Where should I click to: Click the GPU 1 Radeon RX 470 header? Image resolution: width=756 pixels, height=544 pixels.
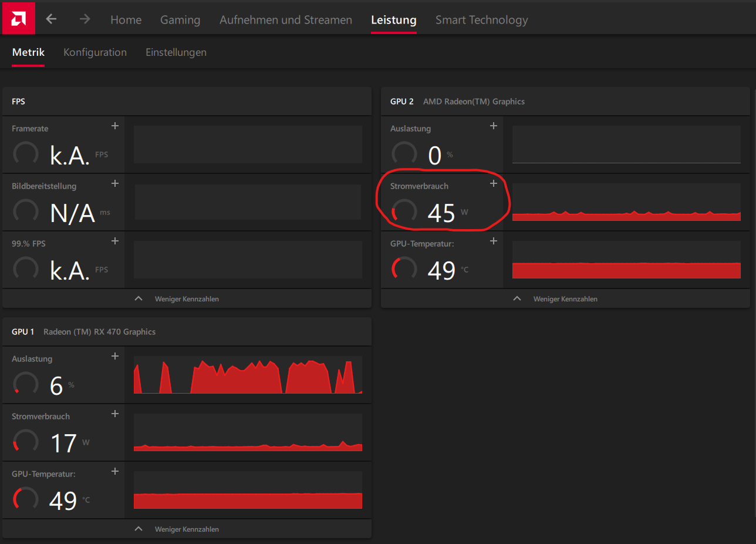pos(187,332)
